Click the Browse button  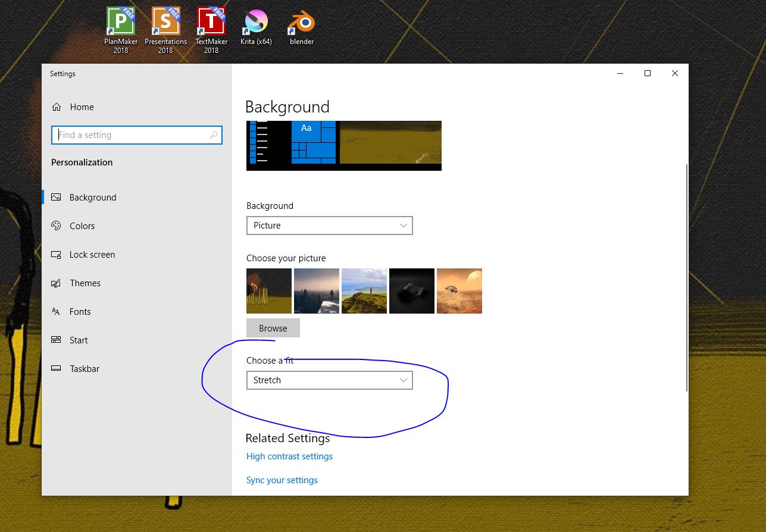pyautogui.click(x=273, y=328)
